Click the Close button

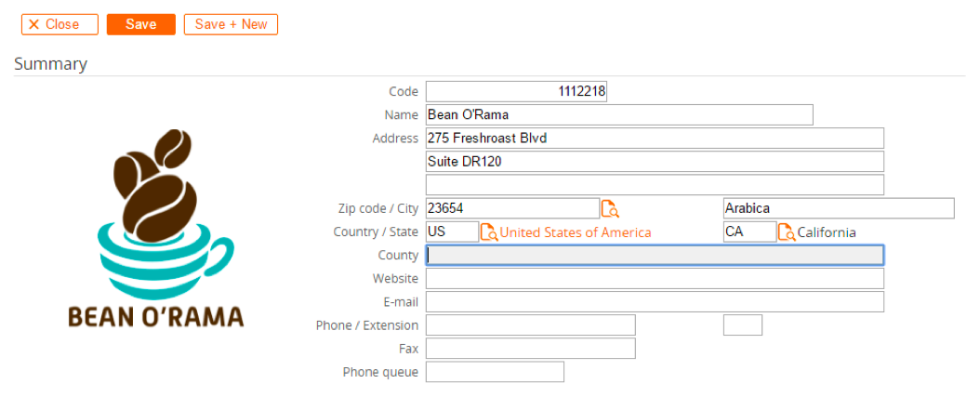point(60,24)
